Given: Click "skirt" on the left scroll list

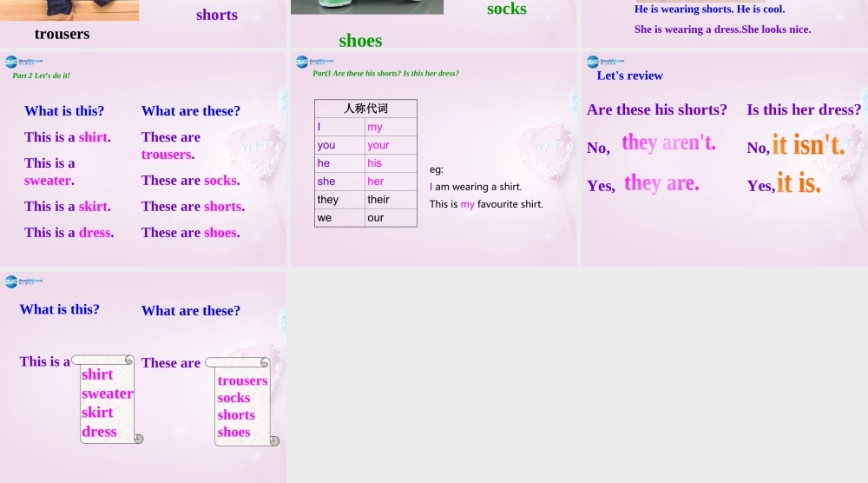Looking at the screenshot, I should click(x=97, y=412).
